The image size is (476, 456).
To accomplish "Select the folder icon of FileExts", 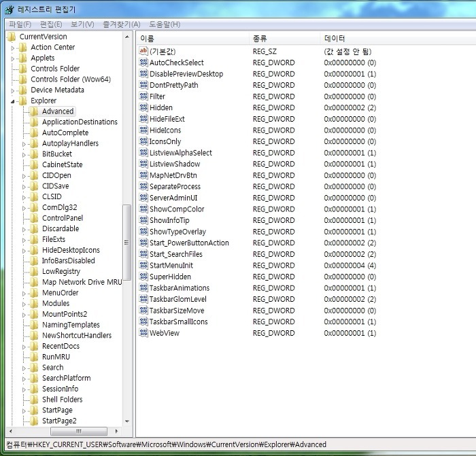I will (34, 239).
